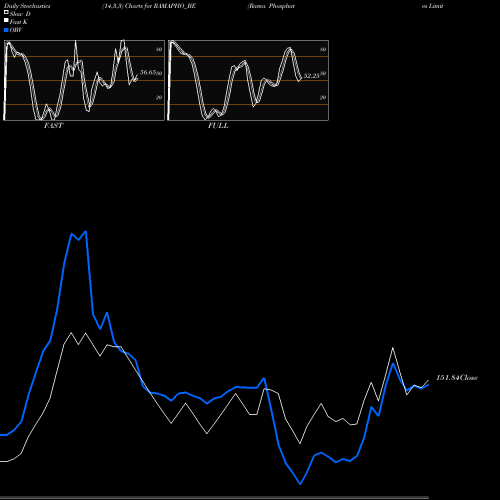Click the Fast K legend swatch
The height and width of the screenshot is (500, 500).
coord(6,21)
